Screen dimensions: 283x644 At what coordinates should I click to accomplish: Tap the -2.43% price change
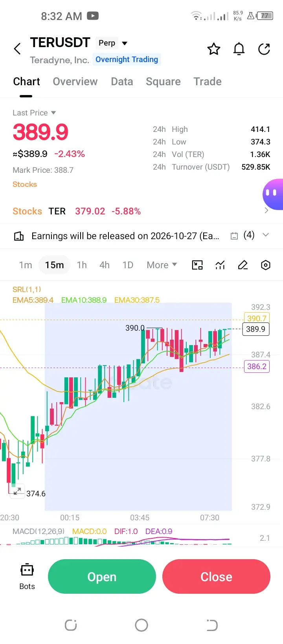tap(70, 154)
